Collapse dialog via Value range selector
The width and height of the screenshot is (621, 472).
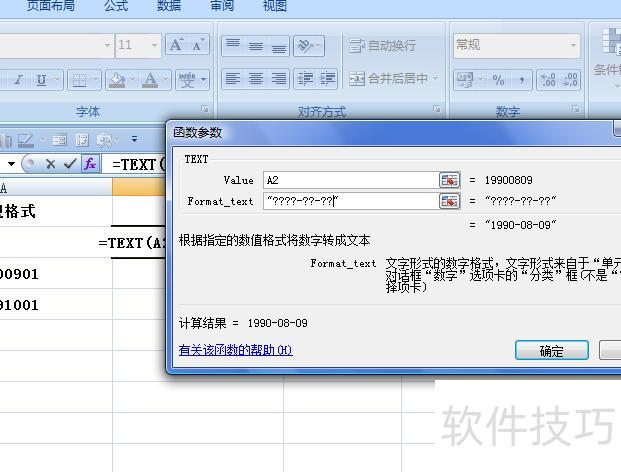(450, 180)
